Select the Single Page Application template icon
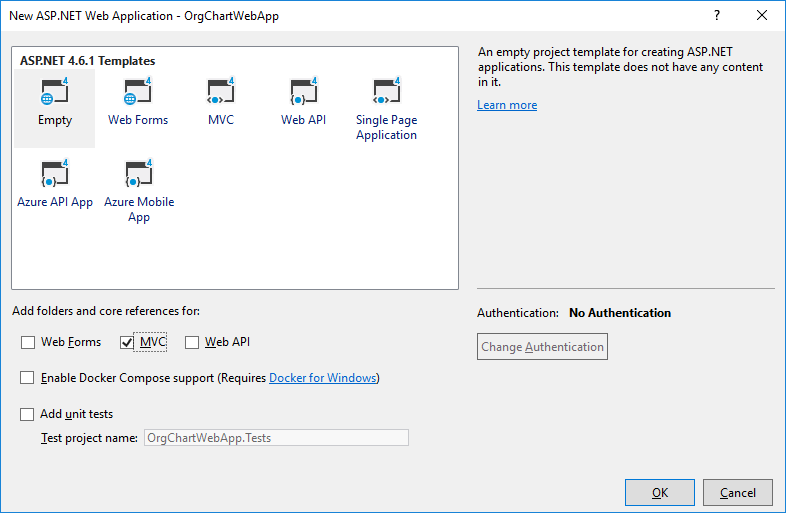Screen dimensions: 786x513 tap(386, 91)
